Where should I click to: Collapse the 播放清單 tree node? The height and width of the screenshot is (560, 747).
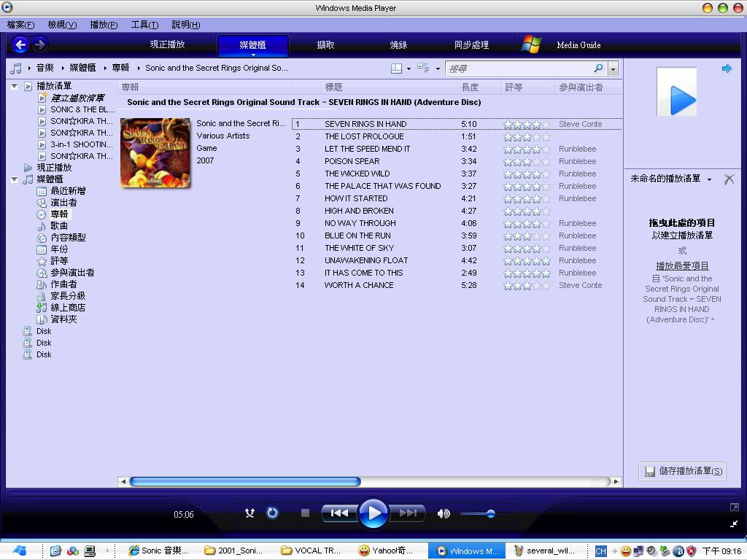coord(14,86)
